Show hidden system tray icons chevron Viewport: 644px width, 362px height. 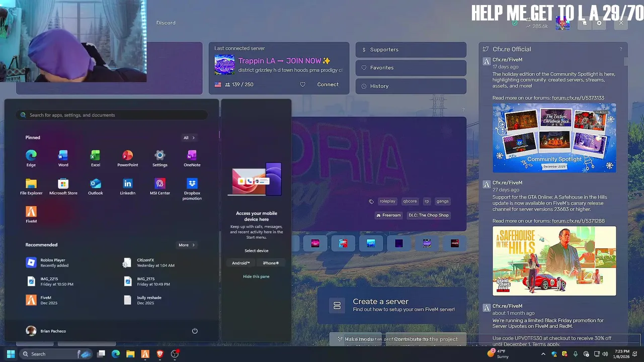coord(543,354)
